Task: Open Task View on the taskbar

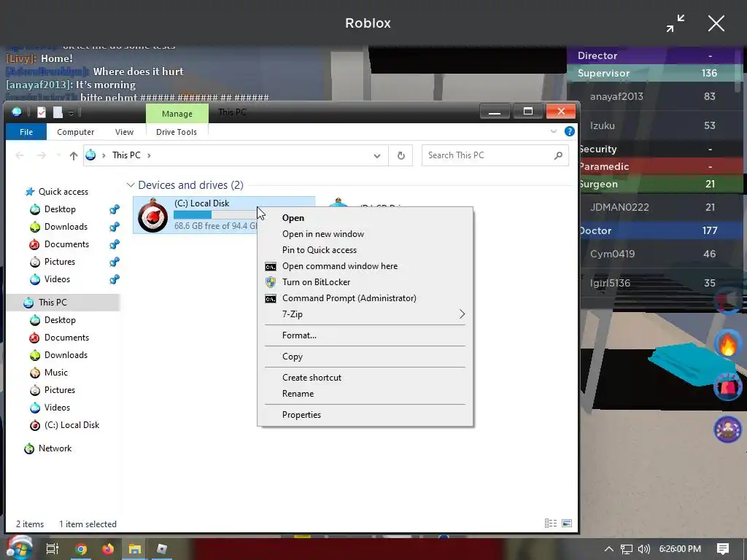Action: click(x=52, y=549)
